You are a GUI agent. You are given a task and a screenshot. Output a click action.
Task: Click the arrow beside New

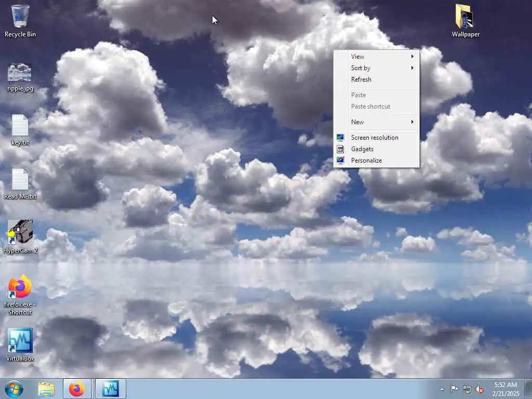tap(412, 122)
